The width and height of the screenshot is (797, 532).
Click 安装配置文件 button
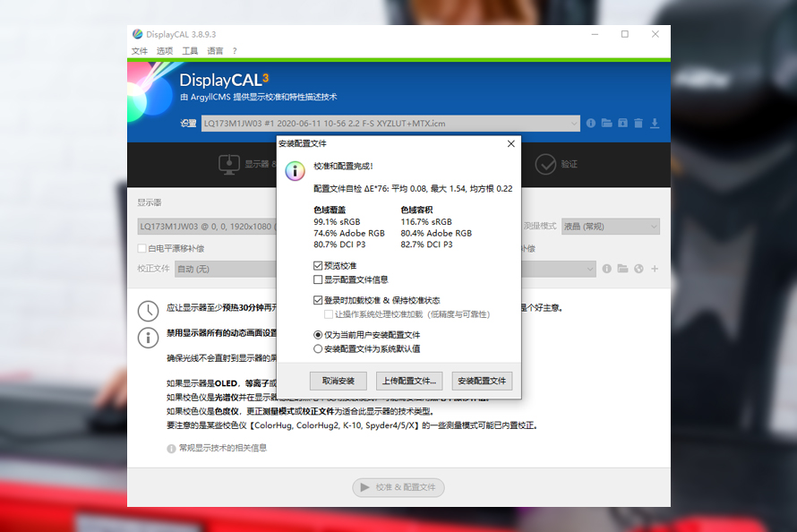click(482, 381)
